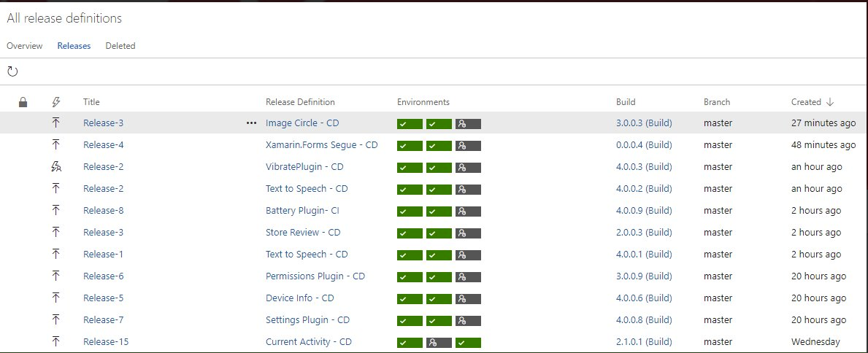Image resolution: width=868 pixels, height=353 pixels.
Task: Refresh the release list
Action: click(12, 71)
